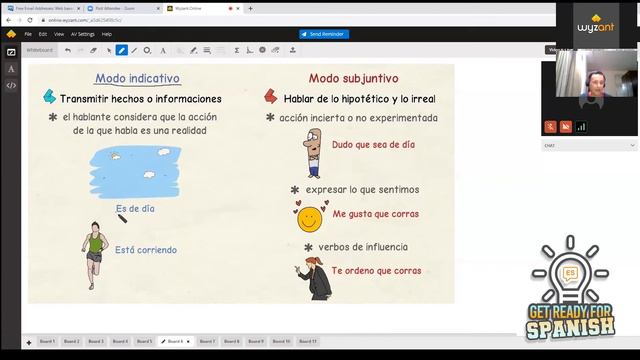Open the code editor sidebar icon
Screen dimensions: 640x360
coord(11,85)
